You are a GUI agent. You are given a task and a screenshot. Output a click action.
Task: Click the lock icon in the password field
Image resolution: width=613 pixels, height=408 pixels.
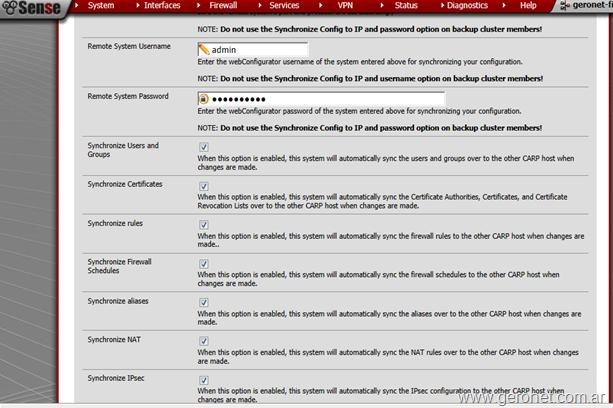coord(203,99)
